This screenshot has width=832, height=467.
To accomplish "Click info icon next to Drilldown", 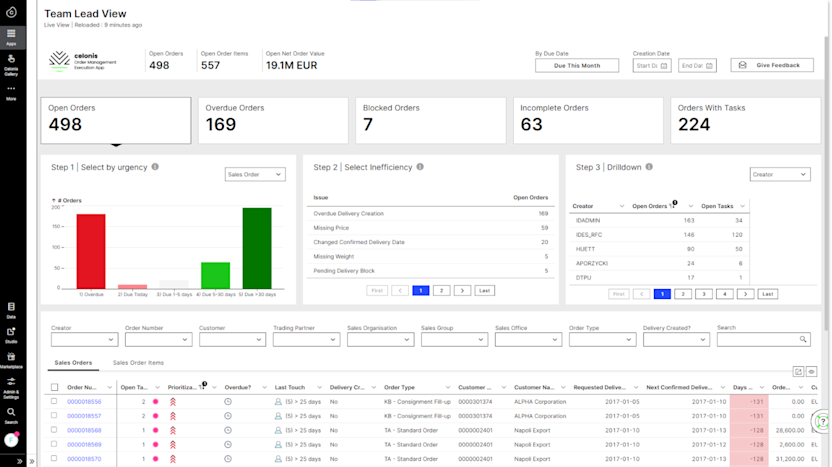I will [649, 167].
